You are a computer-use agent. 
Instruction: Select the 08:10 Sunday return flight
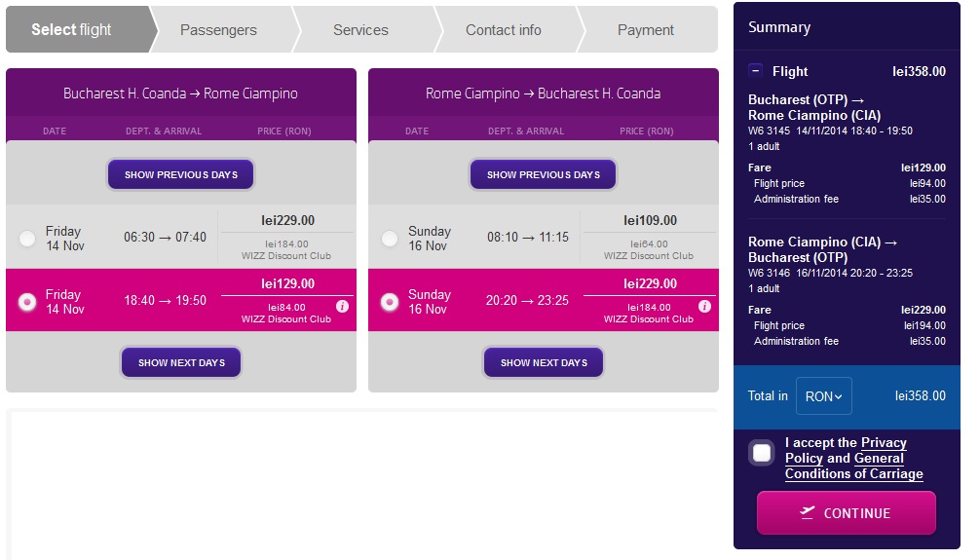(390, 239)
